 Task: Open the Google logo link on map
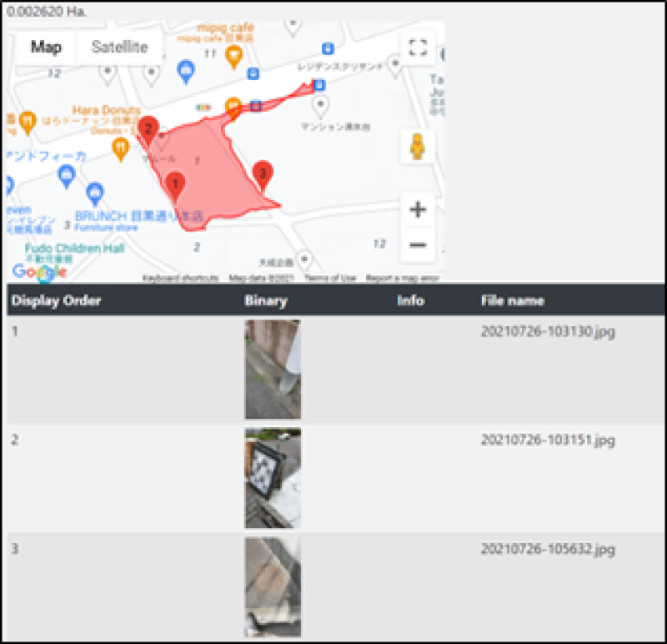coord(39,271)
